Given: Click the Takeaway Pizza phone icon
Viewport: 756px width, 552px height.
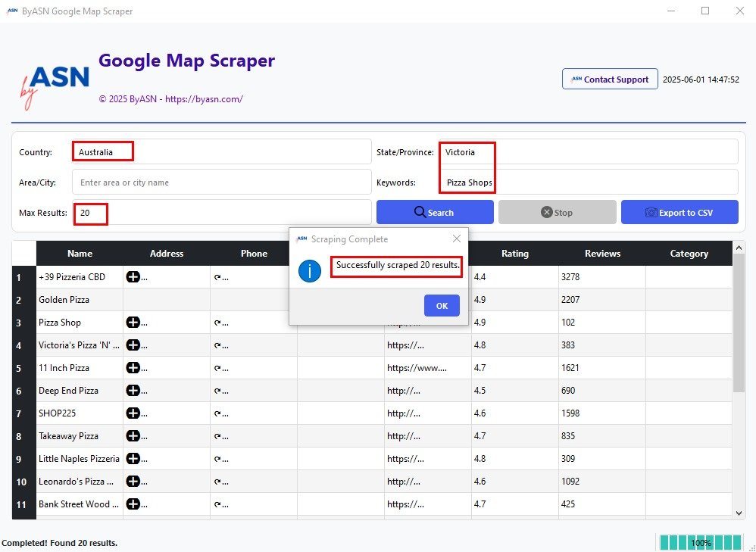Looking at the screenshot, I should [x=218, y=436].
